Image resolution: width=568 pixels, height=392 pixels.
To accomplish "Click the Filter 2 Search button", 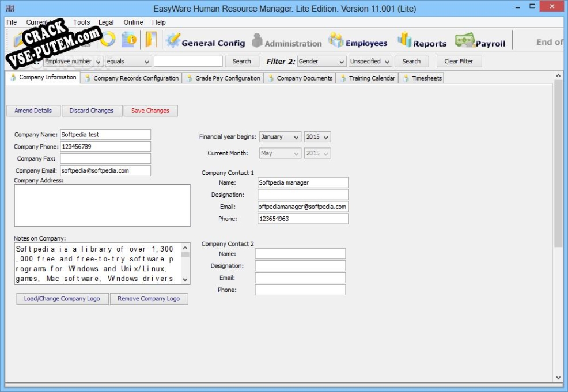I will coord(411,62).
